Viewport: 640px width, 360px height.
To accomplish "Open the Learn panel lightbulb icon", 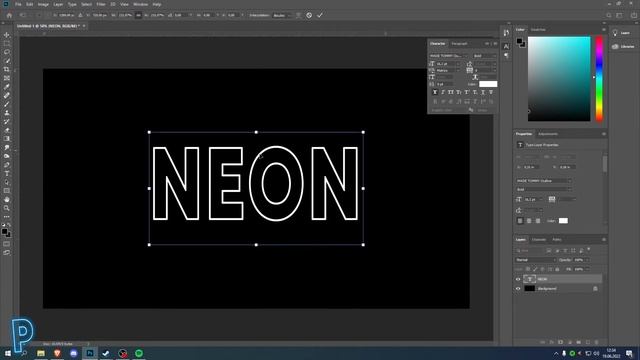I will 615,33.
